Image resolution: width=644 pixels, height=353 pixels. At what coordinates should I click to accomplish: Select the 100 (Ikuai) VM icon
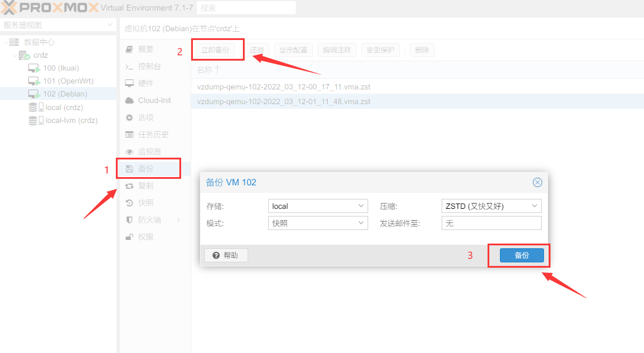pyautogui.click(x=34, y=68)
